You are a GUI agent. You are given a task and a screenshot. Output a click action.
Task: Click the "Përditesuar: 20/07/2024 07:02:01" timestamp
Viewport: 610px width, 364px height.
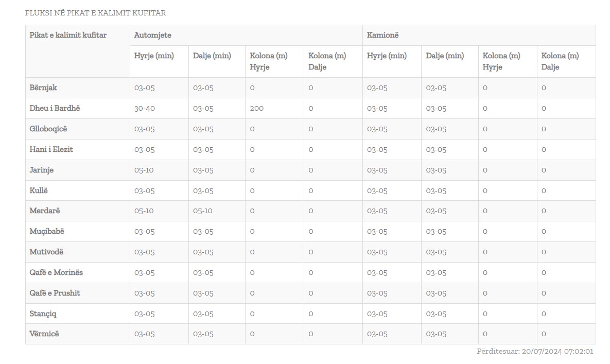point(535,351)
